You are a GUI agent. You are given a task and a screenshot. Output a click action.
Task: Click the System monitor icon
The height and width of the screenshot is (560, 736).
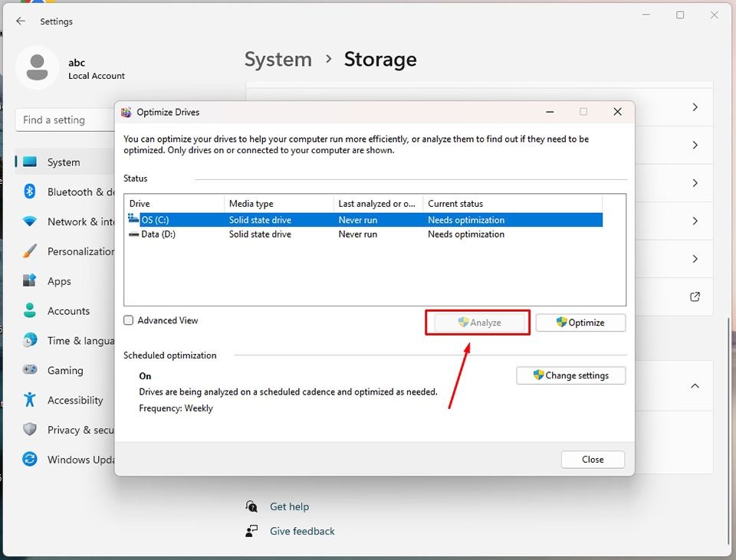[x=30, y=162]
